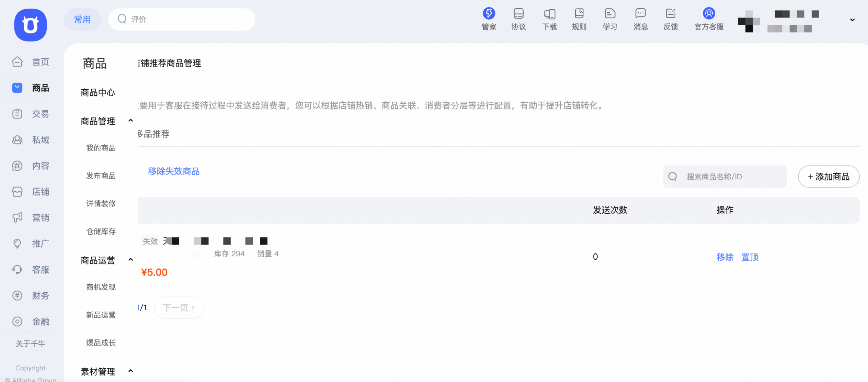Open 店铺 shop icon in sidebar
This screenshot has width=868, height=382.
(x=17, y=192)
